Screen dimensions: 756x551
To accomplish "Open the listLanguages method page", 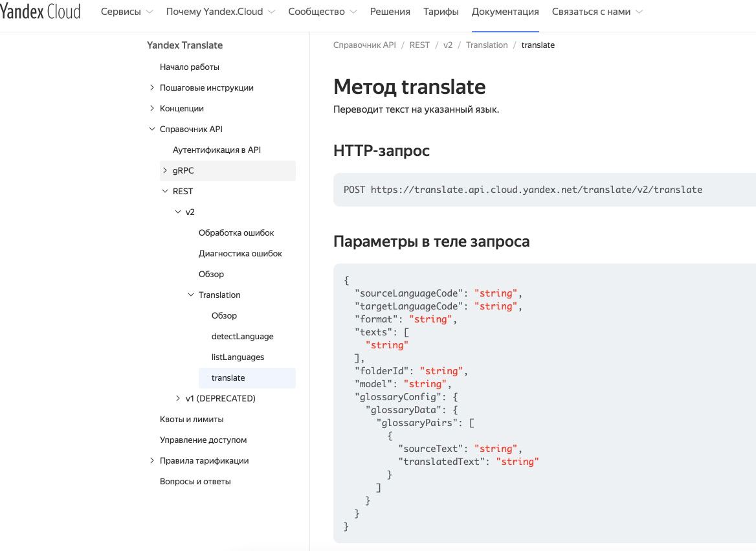I will coord(238,357).
